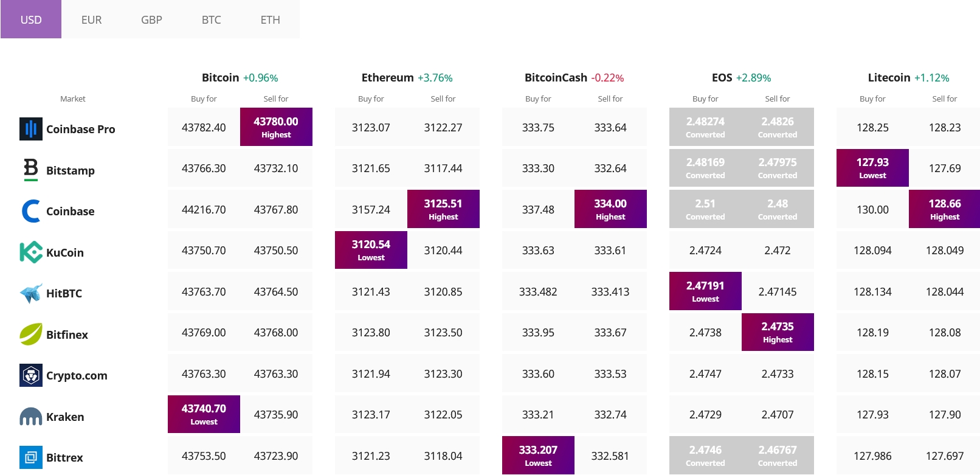The height and width of the screenshot is (475, 980).
Task: Click lowest Ethereum buy price 3120.54
Action: 371,250
